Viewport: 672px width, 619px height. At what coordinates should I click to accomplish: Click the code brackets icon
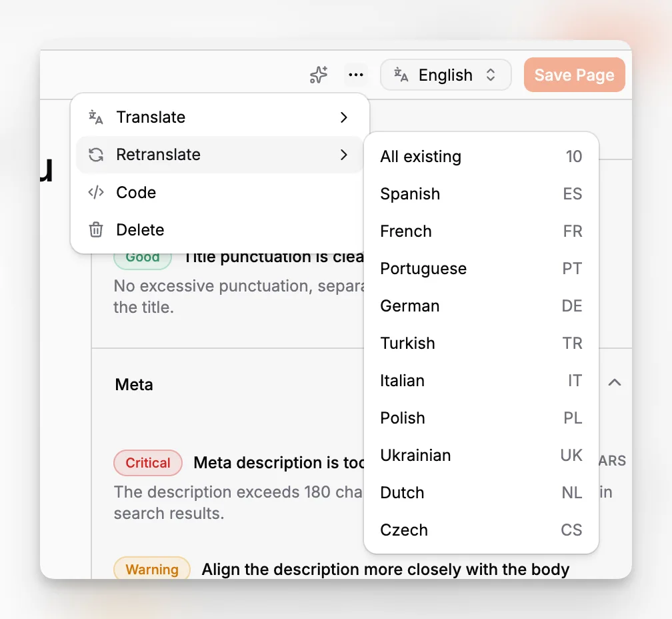tap(96, 193)
